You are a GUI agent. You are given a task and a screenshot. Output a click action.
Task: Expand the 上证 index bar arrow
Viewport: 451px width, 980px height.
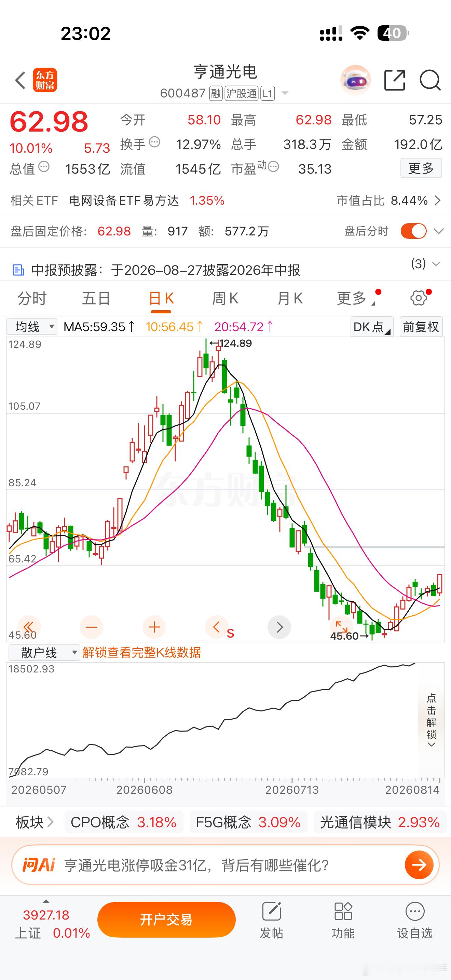click(x=46, y=901)
